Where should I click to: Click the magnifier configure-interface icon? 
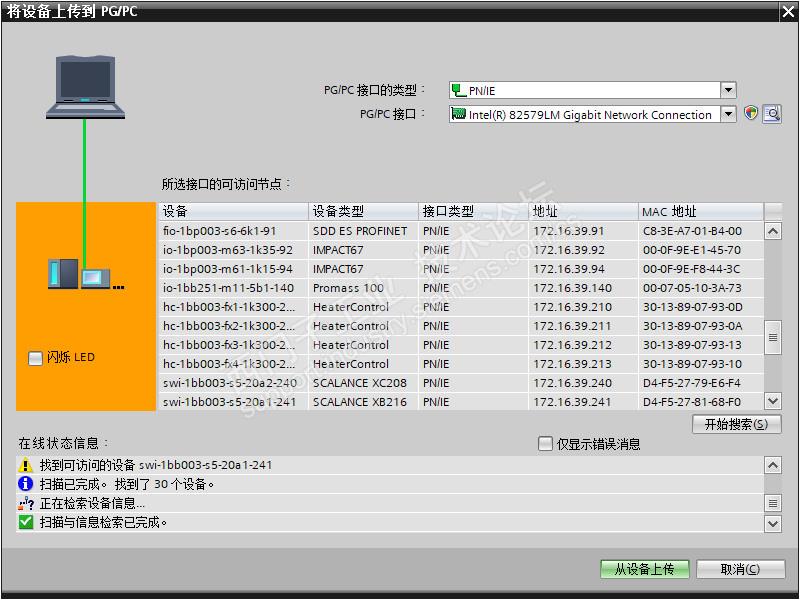(x=772, y=113)
